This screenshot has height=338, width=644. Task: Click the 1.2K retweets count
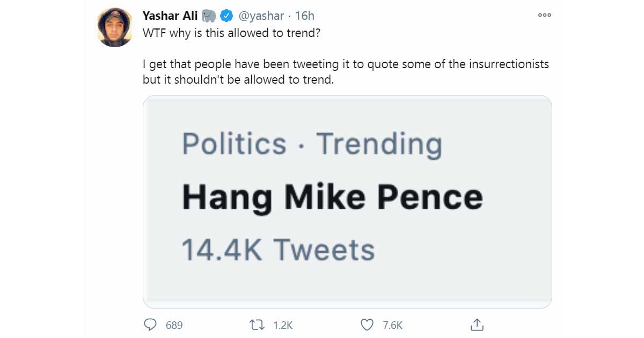(x=282, y=325)
